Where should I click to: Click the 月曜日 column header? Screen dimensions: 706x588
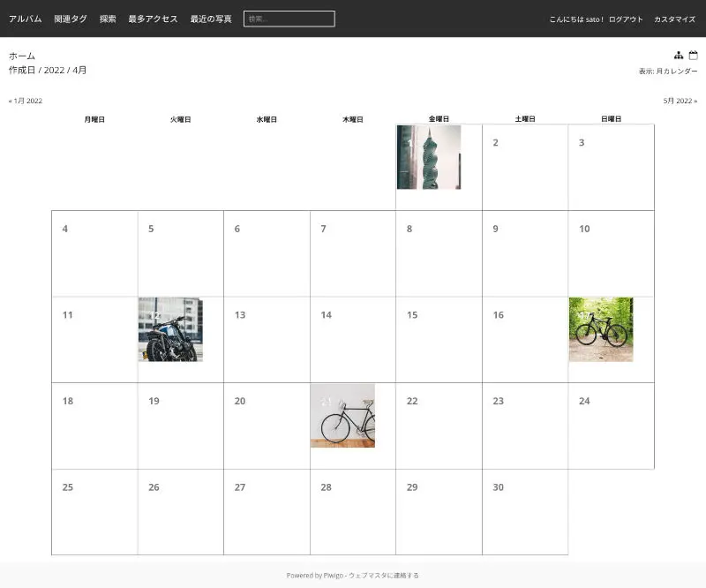click(94, 119)
